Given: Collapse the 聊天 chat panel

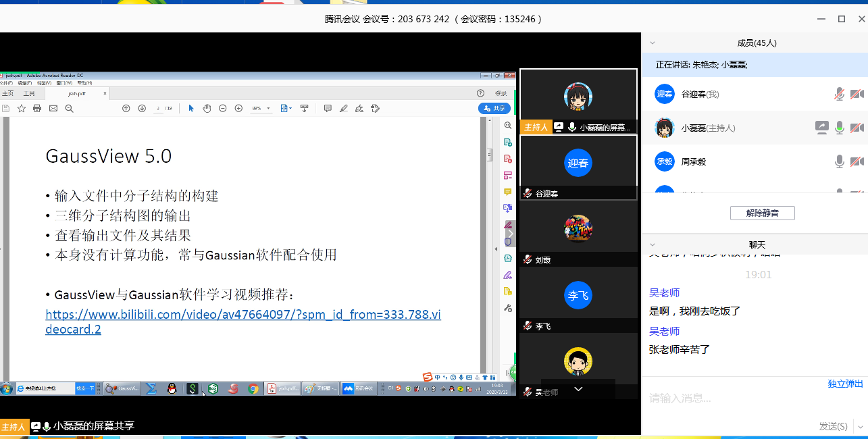Looking at the screenshot, I should (x=653, y=244).
